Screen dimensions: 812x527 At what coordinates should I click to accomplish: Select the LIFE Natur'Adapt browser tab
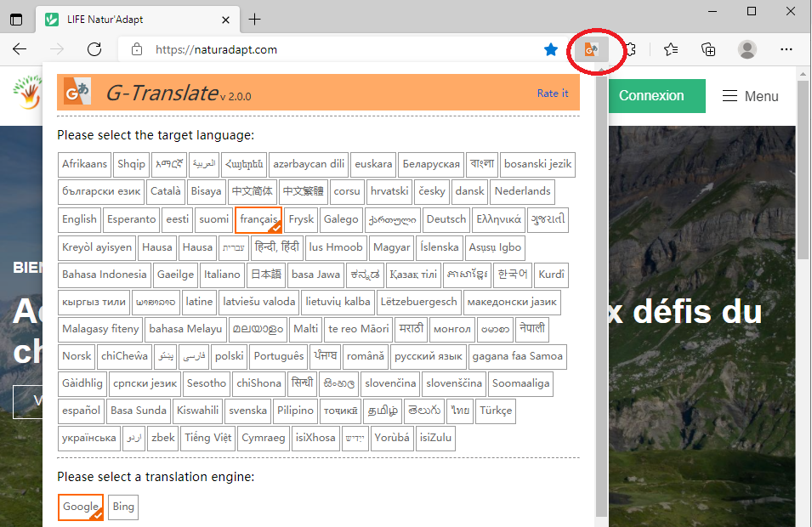[137, 20]
